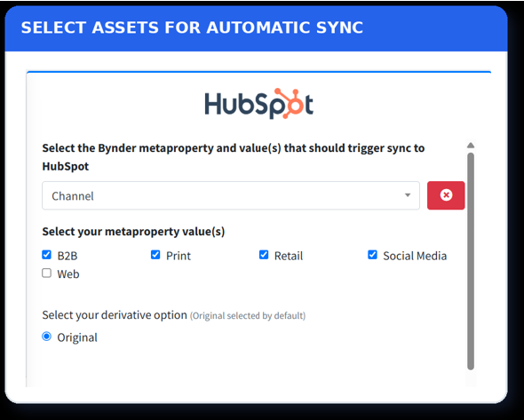Screen dimensions: 524x420
Task: Select the Original derivative radio button
Action: pos(47,337)
